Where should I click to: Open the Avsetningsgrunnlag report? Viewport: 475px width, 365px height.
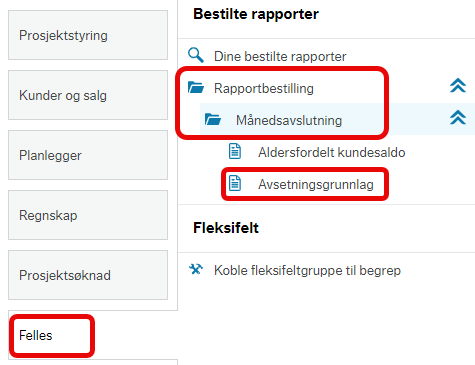pos(316,184)
